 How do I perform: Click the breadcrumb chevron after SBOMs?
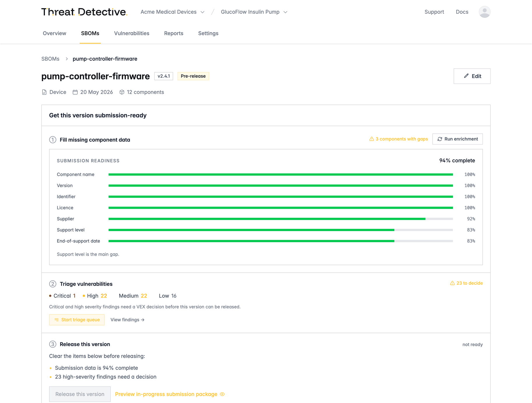[x=66, y=59]
